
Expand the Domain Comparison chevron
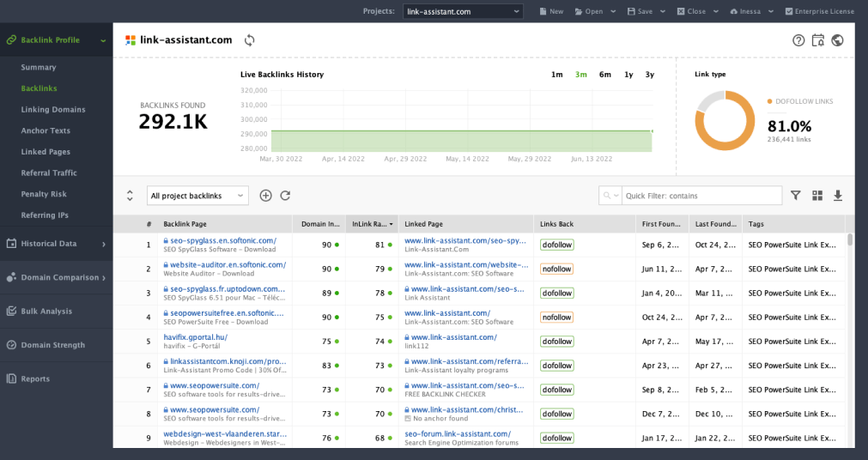[x=104, y=277]
